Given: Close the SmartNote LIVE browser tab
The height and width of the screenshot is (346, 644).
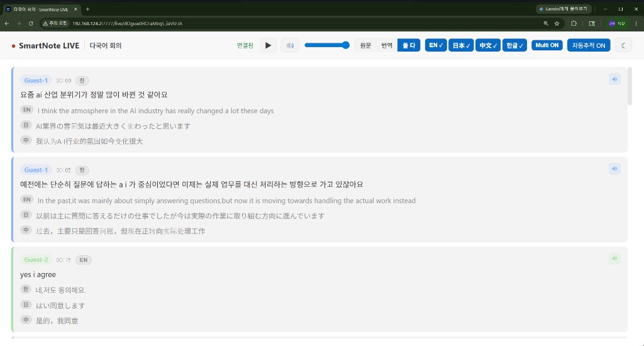Looking at the screenshot, I should (x=75, y=9).
